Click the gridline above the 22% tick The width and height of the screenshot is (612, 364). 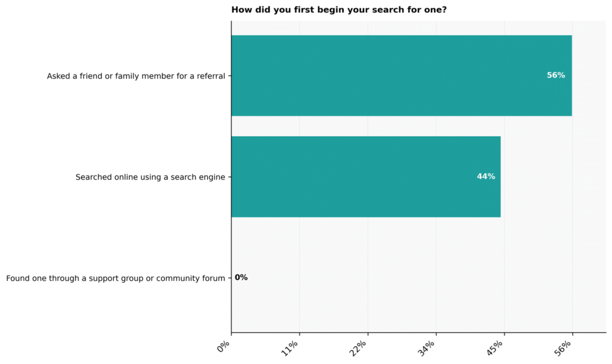(x=368, y=273)
